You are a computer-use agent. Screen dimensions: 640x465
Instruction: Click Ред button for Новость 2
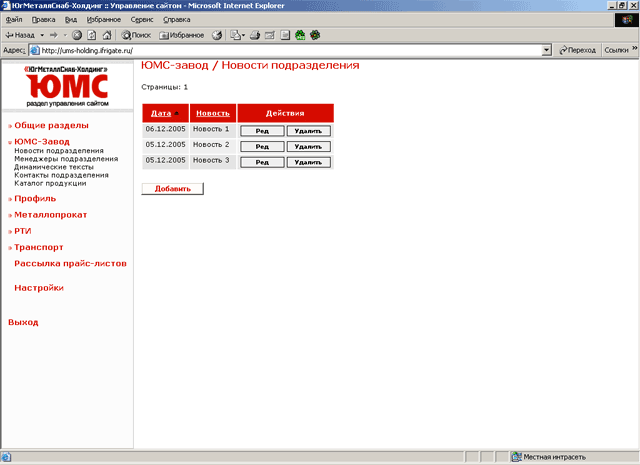click(262, 147)
